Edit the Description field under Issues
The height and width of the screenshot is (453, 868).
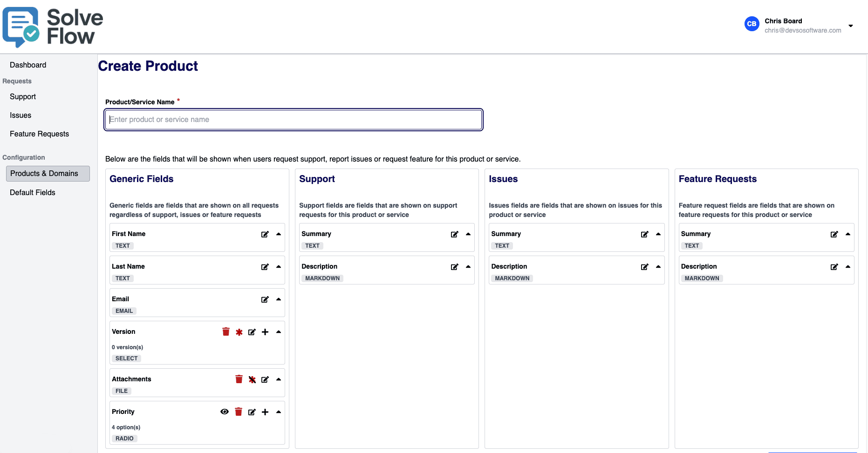coord(644,267)
